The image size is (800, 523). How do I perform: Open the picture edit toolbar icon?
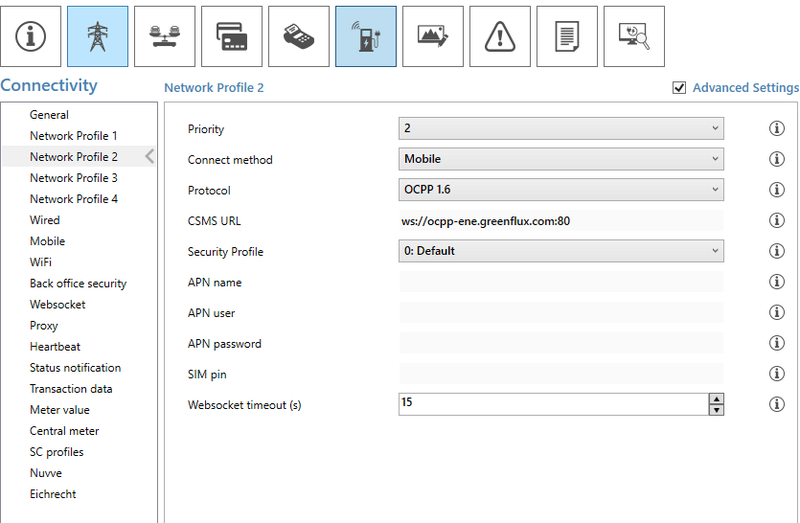(x=432, y=36)
